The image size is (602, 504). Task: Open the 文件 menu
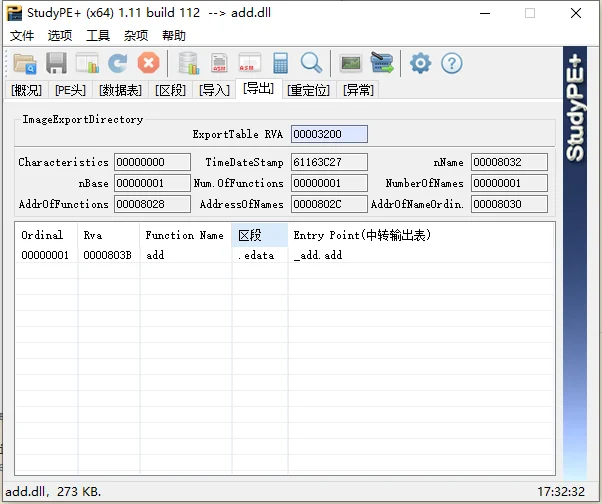pyautogui.click(x=22, y=36)
